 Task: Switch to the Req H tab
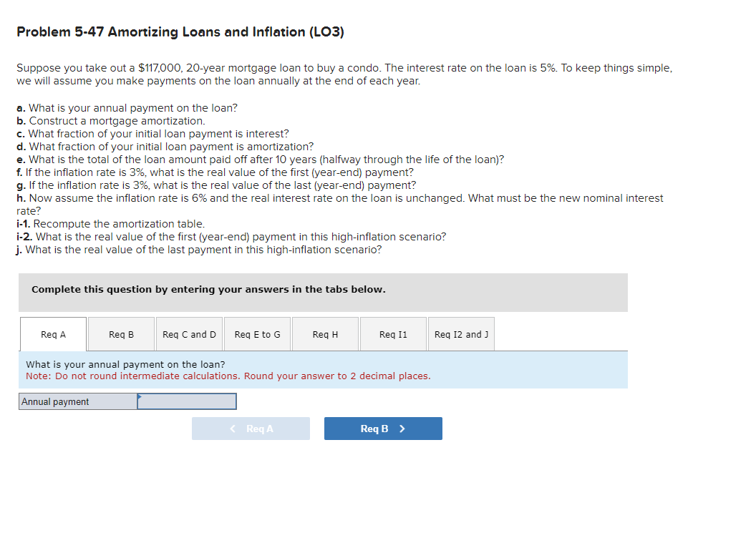pos(325,333)
